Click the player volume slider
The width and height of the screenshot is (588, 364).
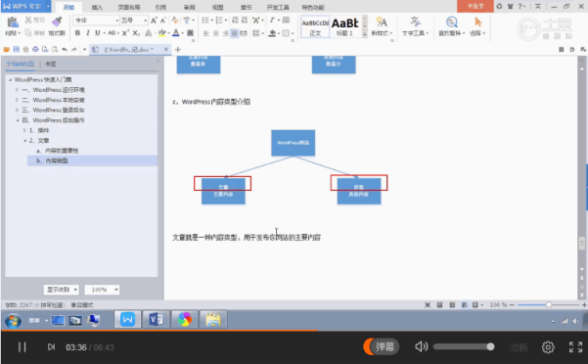(464, 346)
